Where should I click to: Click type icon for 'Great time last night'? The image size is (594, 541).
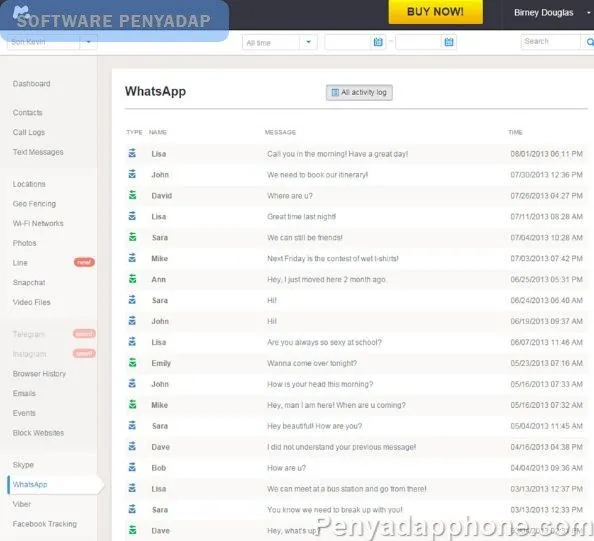tap(132, 216)
